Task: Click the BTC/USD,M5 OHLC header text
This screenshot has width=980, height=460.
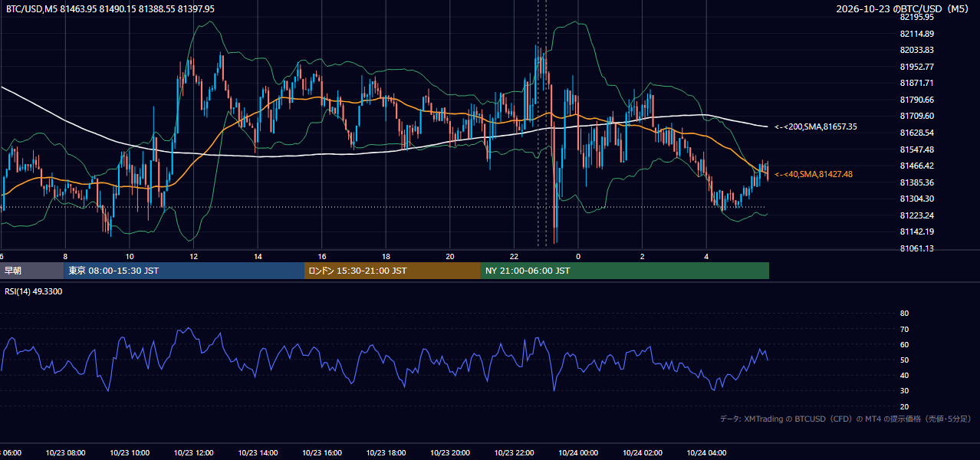Action: [x=110, y=9]
